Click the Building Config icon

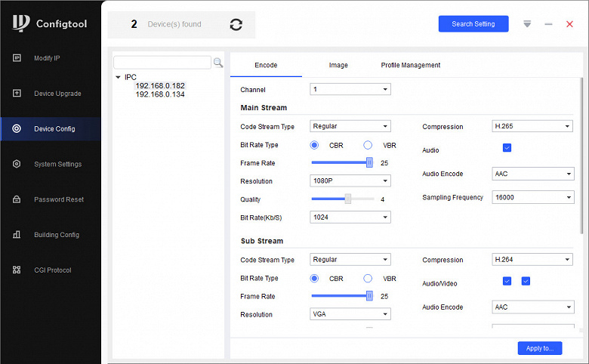click(x=17, y=235)
